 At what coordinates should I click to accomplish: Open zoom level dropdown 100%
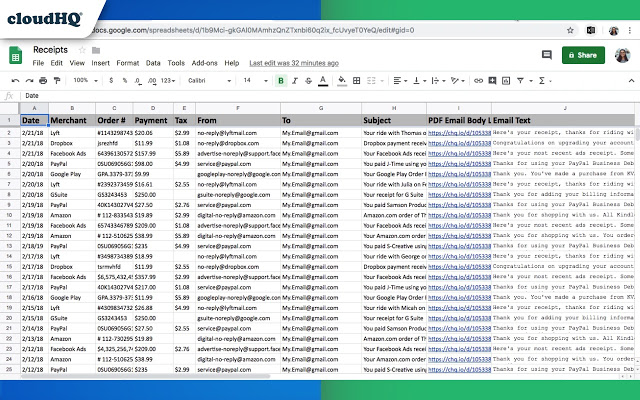(x=85, y=81)
